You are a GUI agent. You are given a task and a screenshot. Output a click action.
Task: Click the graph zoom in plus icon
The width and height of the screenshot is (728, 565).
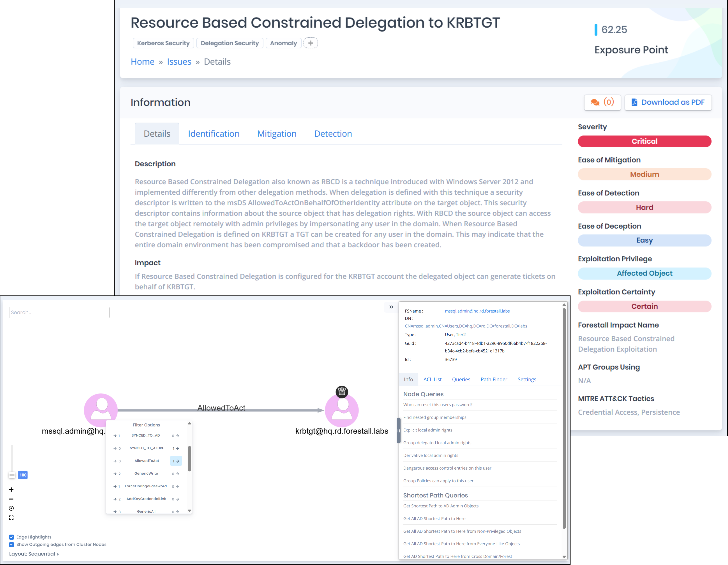coord(11,489)
